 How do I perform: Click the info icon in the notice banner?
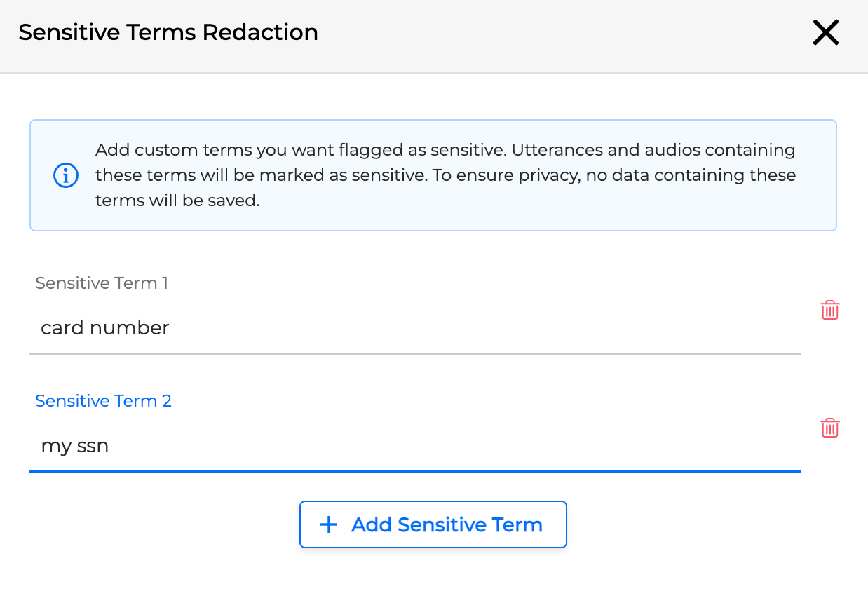tap(66, 175)
